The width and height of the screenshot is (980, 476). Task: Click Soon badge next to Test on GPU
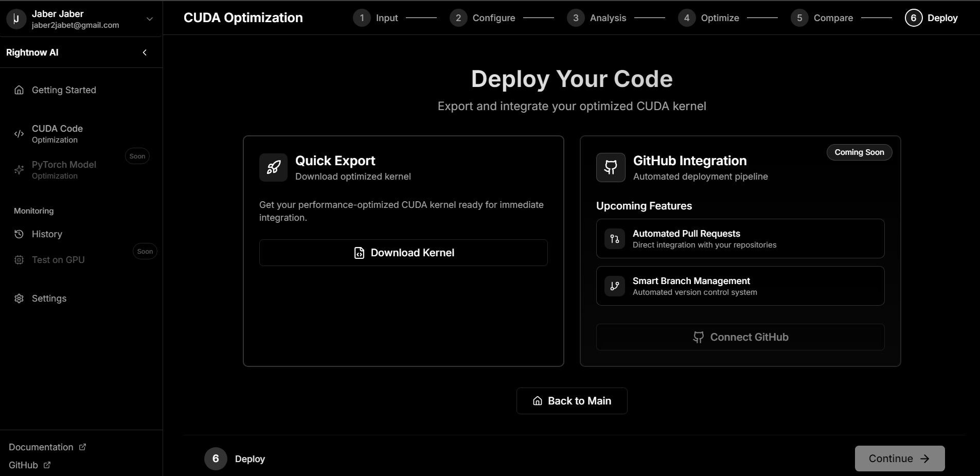coord(145,251)
